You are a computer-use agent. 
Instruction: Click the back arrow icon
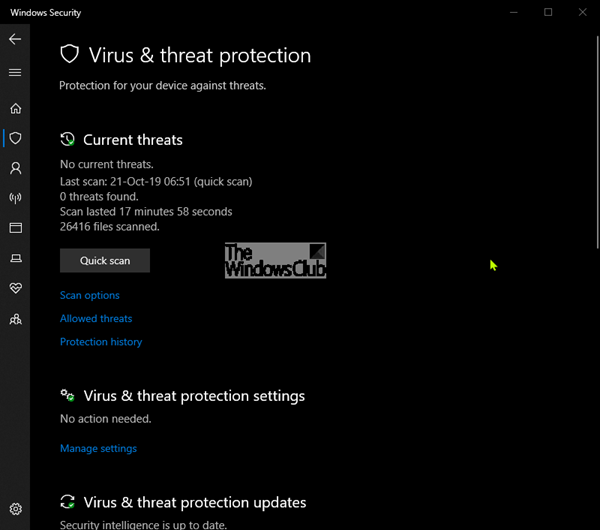[x=15, y=39]
